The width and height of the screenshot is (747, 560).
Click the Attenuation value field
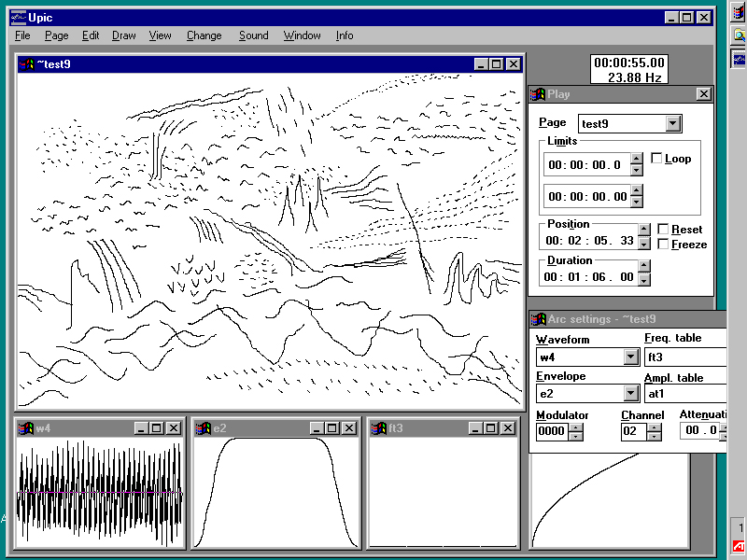click(x=699, y=430)
